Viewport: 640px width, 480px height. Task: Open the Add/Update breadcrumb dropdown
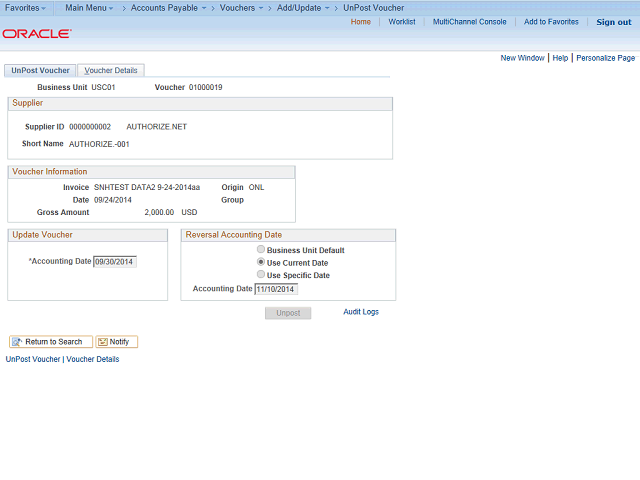coord(303,8)
